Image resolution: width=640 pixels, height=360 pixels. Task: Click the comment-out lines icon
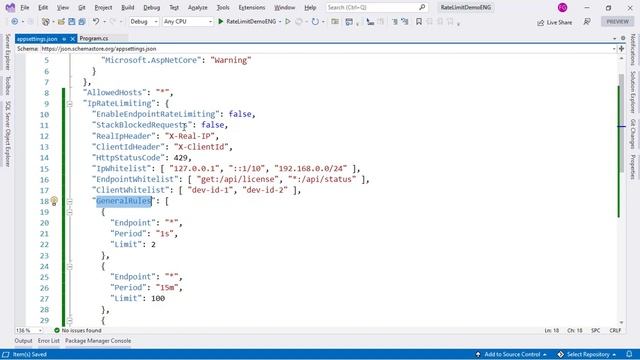coord(395,22)
